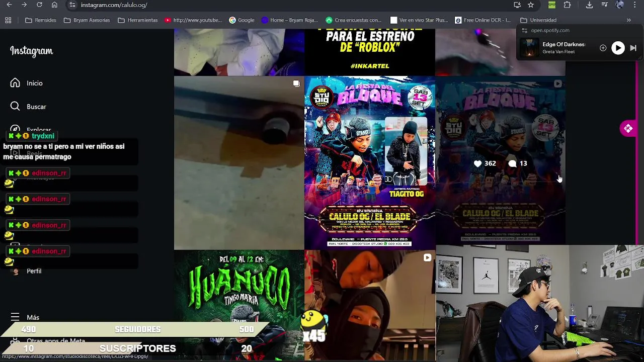Reload the Instagram page
The image size is (644, 362).
(x=39, y=5)
